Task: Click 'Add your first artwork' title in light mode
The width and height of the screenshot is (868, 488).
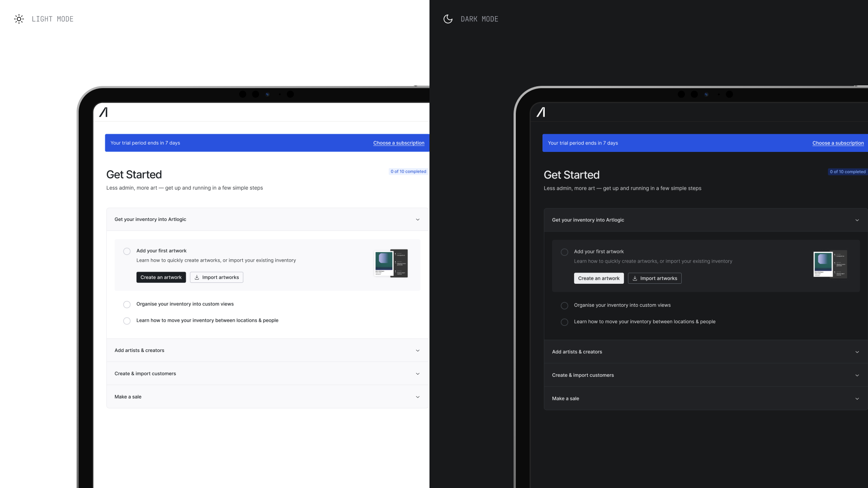Action: tap(161, 251)
